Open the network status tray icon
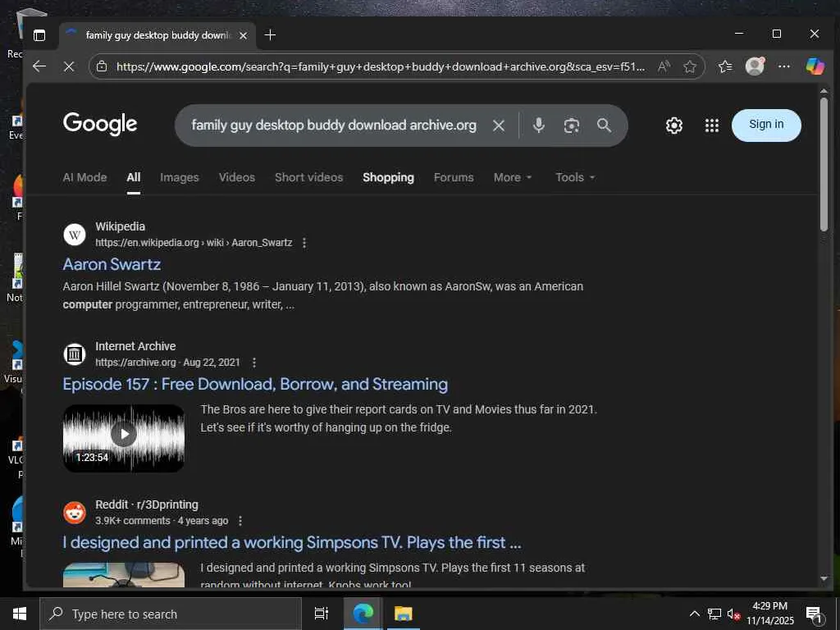This screenshot has width=840, height=630. click(x=714, y=614)
